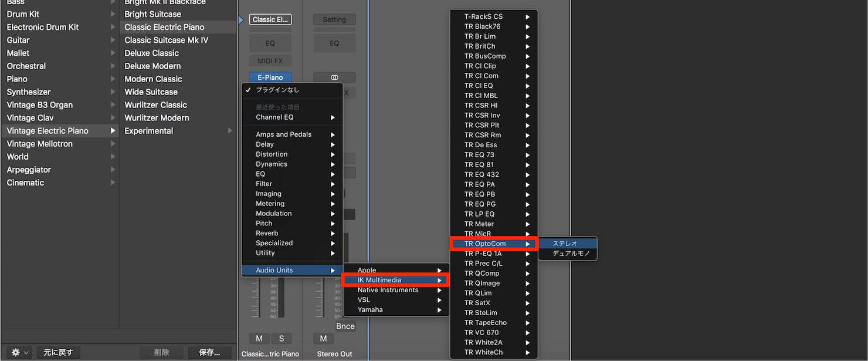Select TR White2A plug-in entry
Viewport: 868px width, 361px height.
(494, 342)
